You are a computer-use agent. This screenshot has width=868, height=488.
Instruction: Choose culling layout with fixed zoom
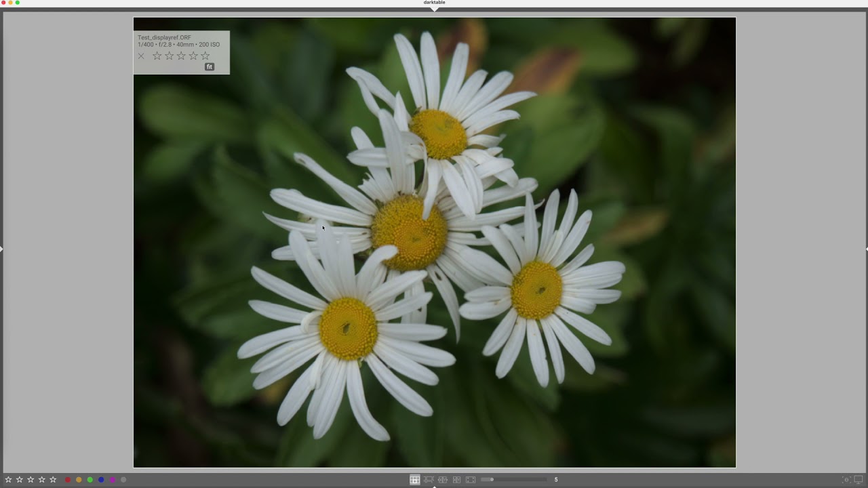(x=443, y=480)
